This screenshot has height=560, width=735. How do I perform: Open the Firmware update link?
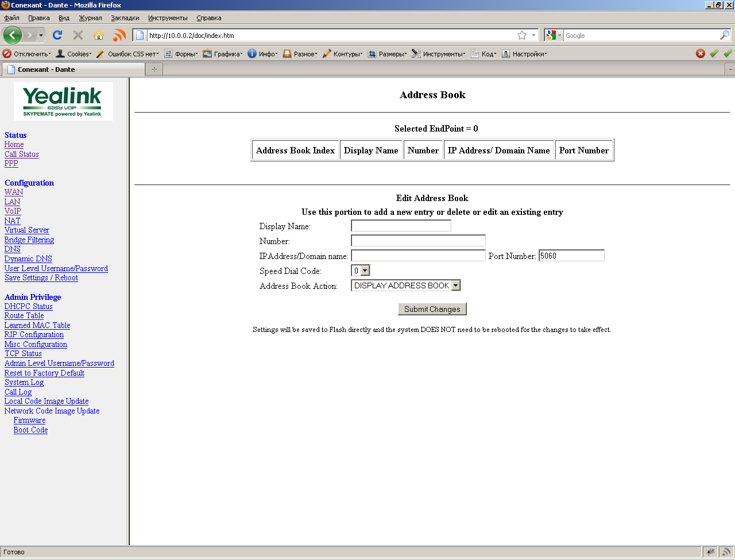point(29,420)
